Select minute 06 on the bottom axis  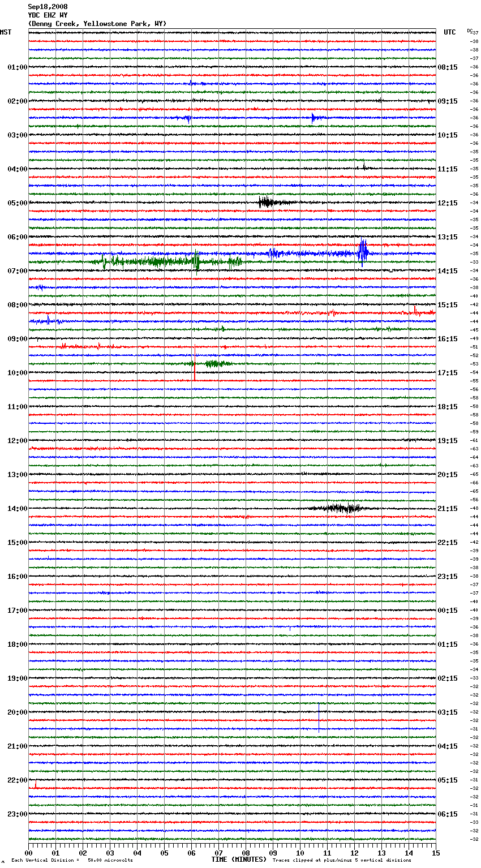pyautogui.click(x=192, y=853)
